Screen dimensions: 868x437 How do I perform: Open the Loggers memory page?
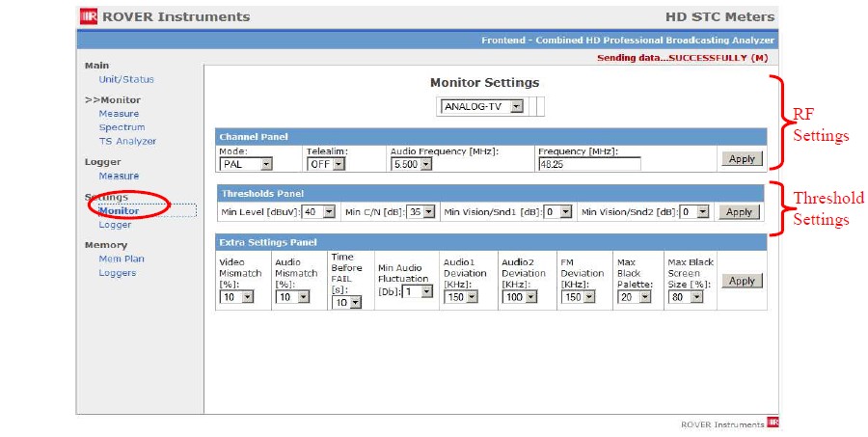[118, 272]
